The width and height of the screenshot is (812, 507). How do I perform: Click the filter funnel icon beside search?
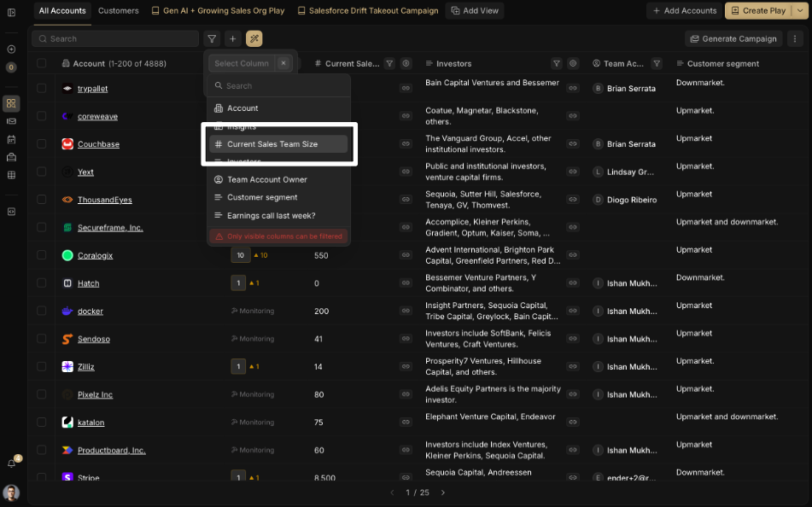(x=212, y=38)
